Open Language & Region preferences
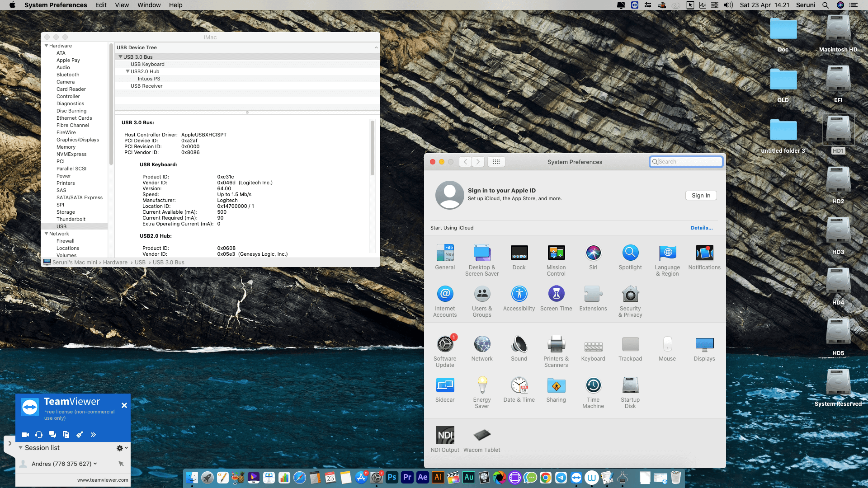 click(667, 260)
